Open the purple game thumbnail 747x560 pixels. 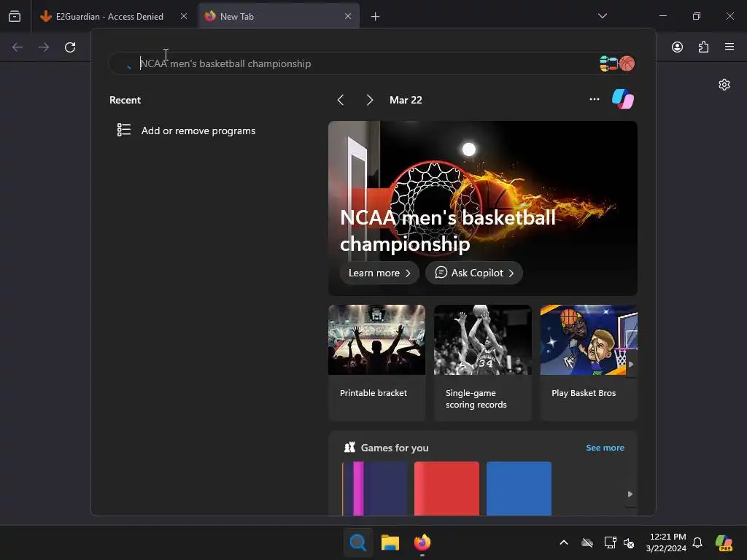pos(375,489)
